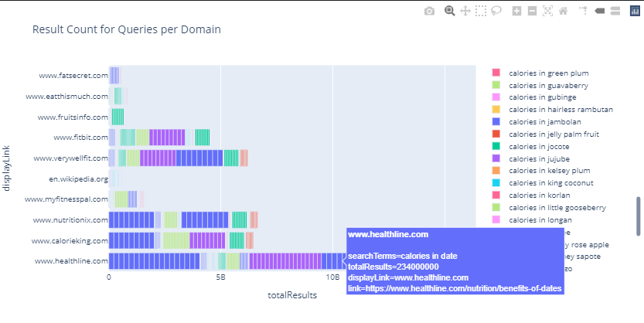
Task: Toggle 'calories in green plum' legend entry
Action: coord(540,73)
